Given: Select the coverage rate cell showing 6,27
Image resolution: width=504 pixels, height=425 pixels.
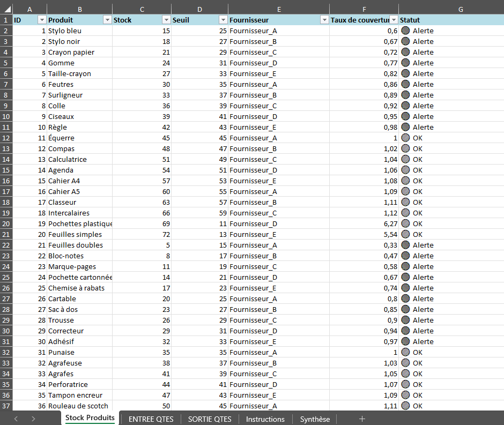Looking at the screenshot, I should (x=364, y=223).
